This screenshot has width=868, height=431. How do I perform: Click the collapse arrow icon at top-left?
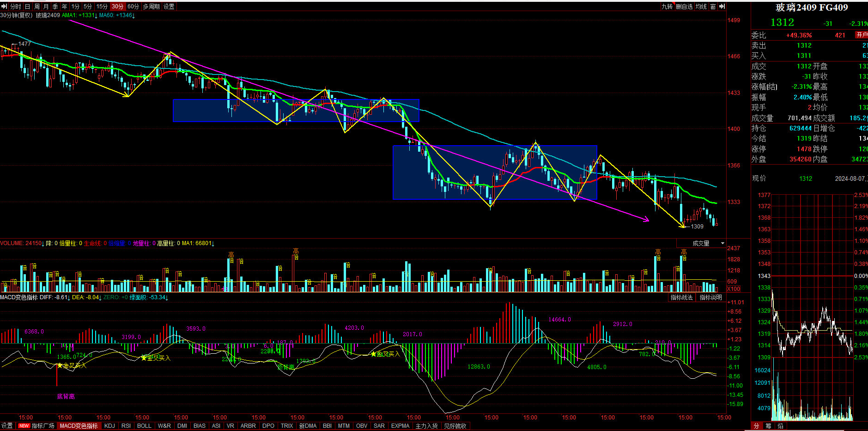(x=4, y=6)
